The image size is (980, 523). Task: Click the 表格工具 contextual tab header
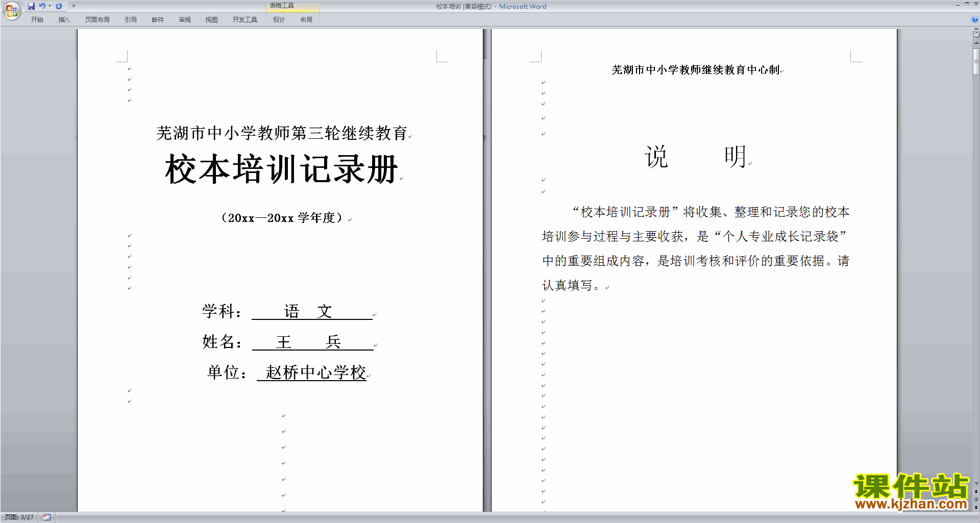[x=293, y=6]
